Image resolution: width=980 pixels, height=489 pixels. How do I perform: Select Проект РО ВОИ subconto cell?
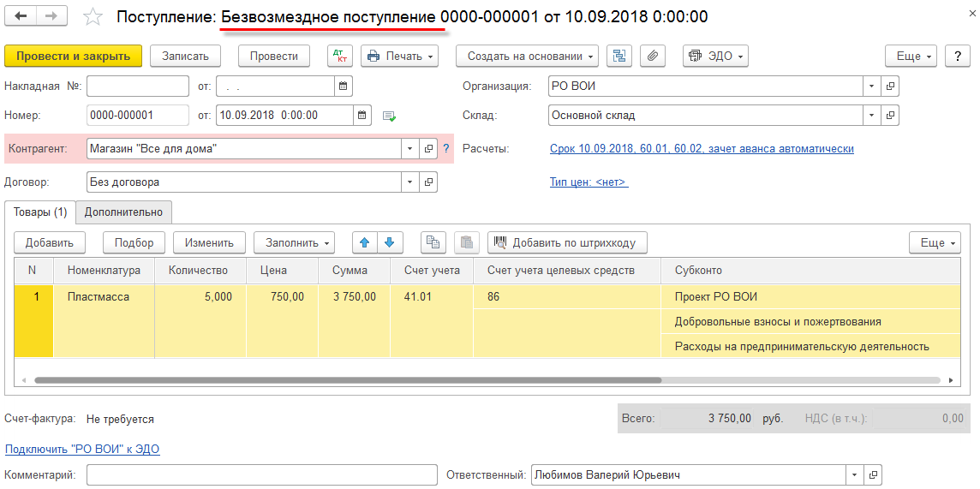pyautogui.click(x=810, y=296)
